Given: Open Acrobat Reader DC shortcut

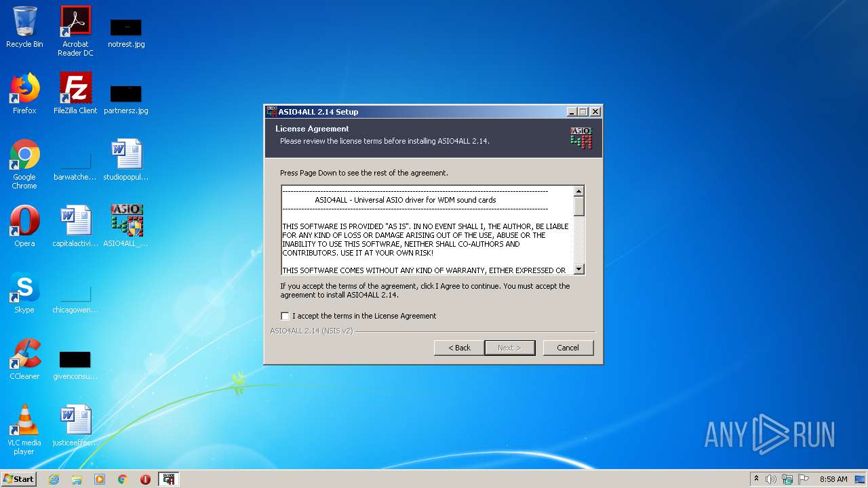Looking at the screenshot, I should click(x=75, y=30).
